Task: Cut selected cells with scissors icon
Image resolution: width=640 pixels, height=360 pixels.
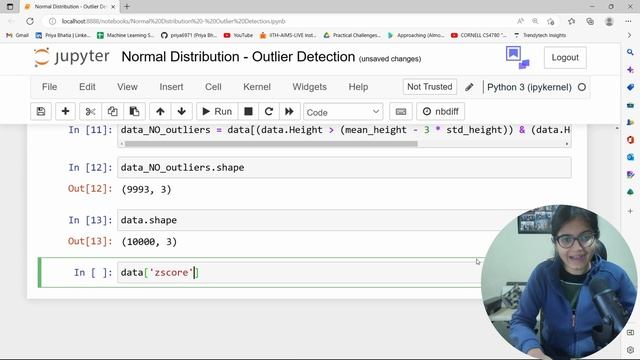Action: pos(90,111)
